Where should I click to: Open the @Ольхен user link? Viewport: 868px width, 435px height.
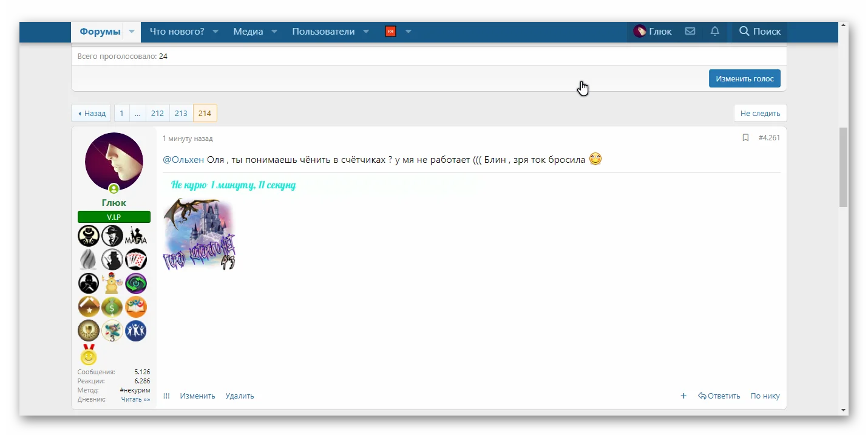tap(184, 159)
